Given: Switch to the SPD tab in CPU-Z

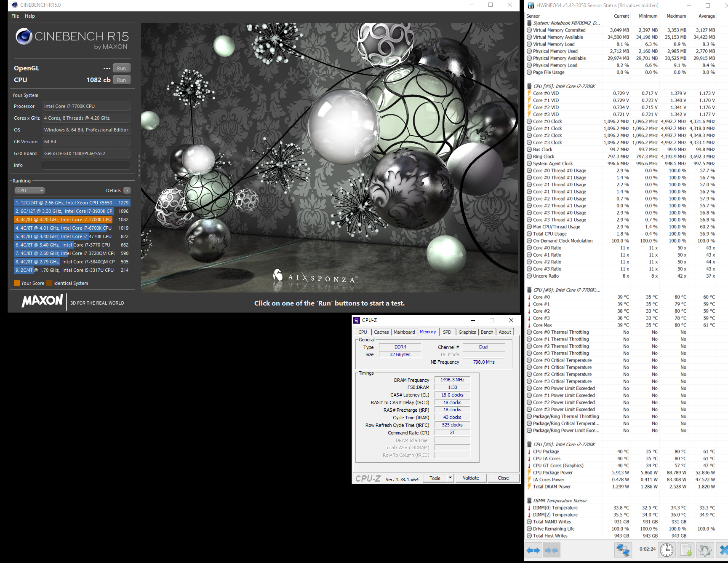Looking at the screenshot, I should (x=447, y=332).
